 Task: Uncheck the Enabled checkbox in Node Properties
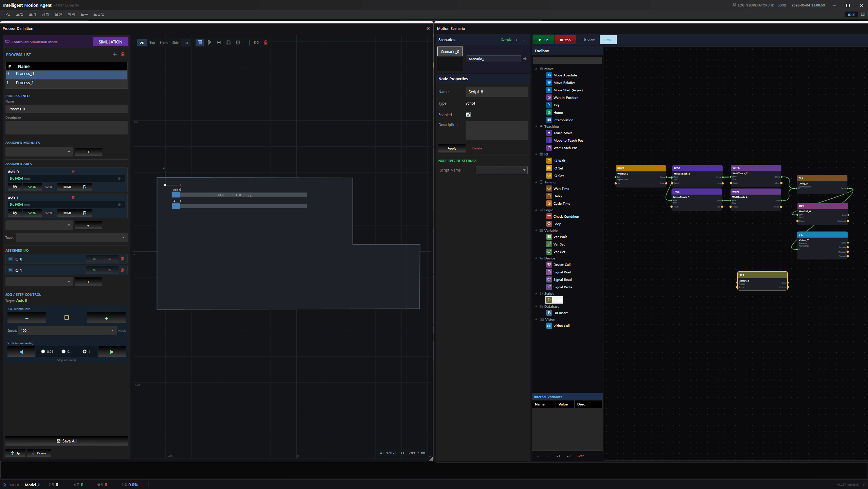point(468,115)
